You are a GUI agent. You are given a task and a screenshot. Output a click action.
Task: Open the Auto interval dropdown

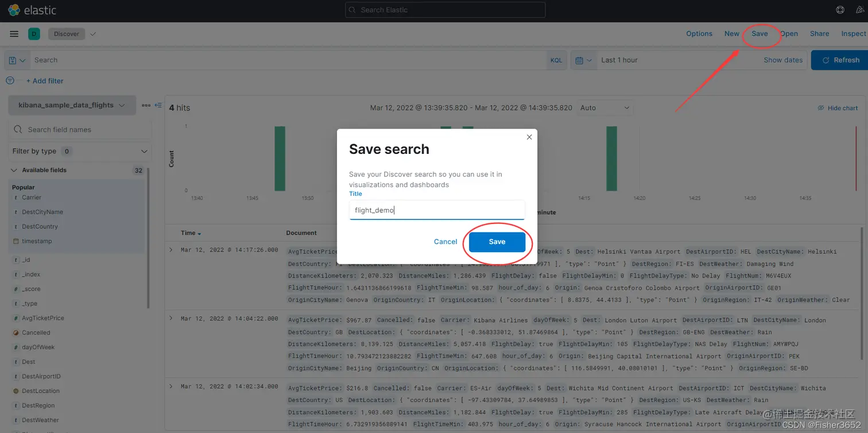point(606,108)
